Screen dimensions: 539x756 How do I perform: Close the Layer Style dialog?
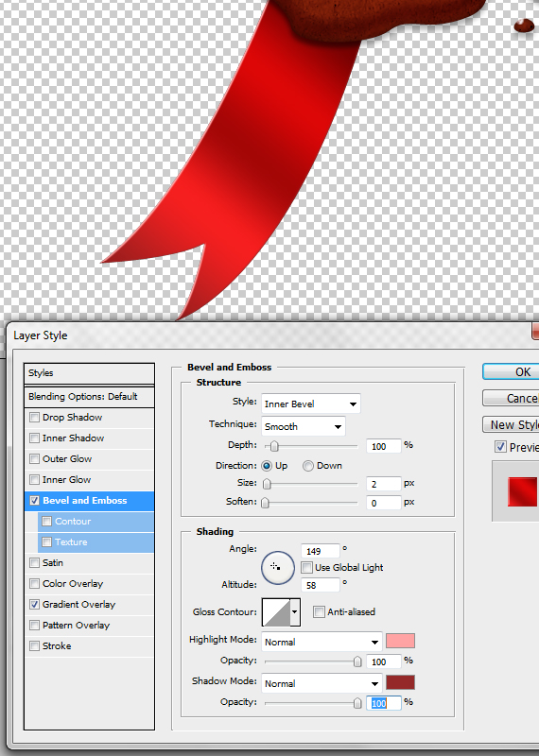[x=535, y=332]
